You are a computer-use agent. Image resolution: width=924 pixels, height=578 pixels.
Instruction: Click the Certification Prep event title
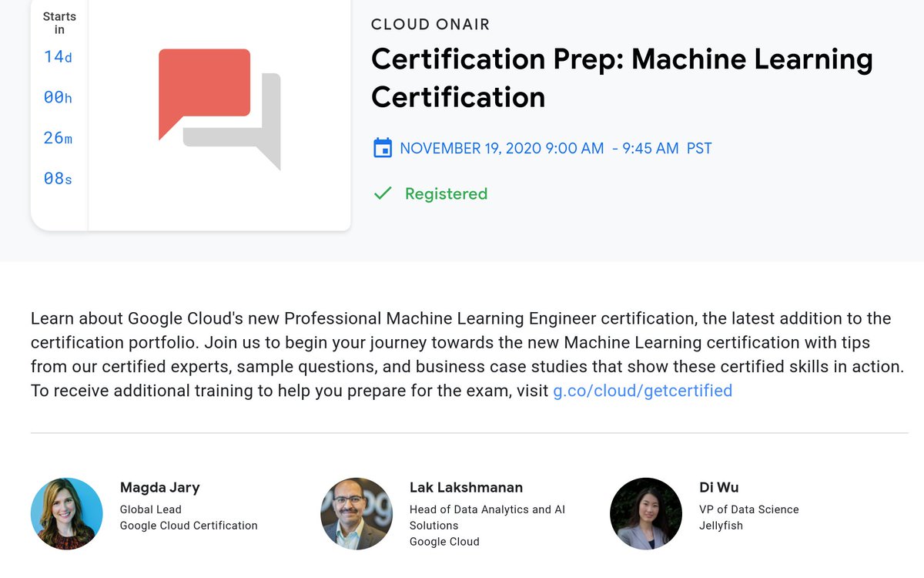622,79
